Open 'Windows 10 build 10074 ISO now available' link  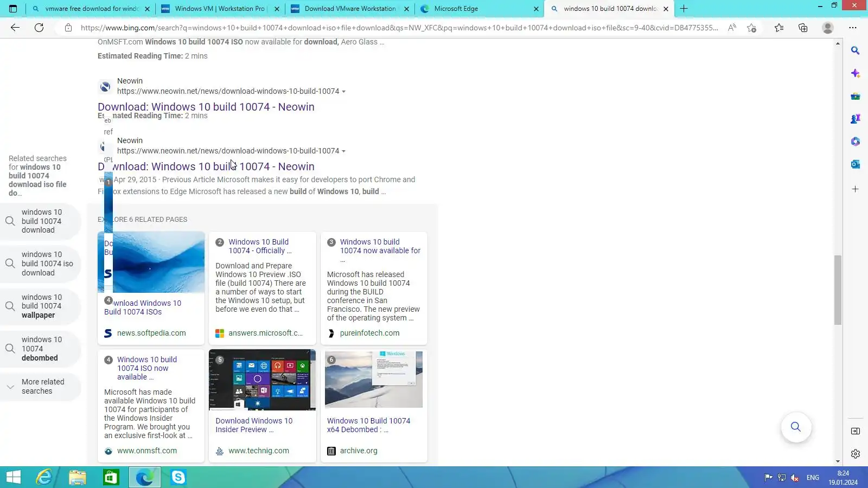[x=147, y=368]
